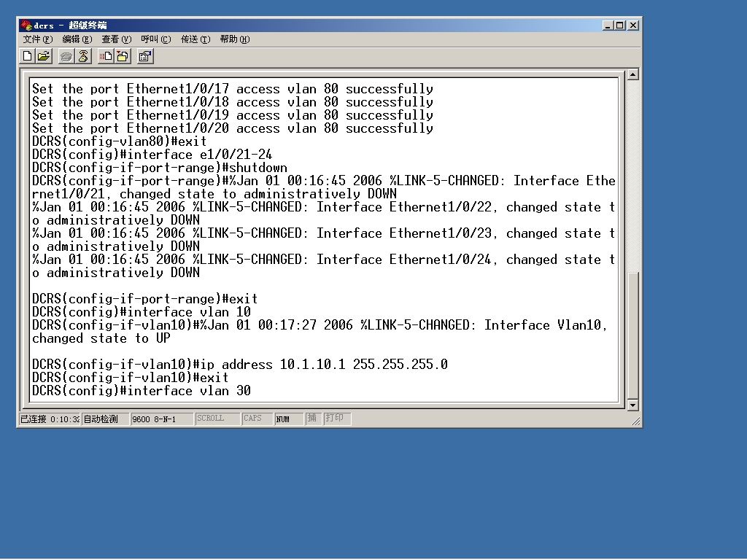Image resolution: width=747 pixels, height=560 pixels.
Task: Click the 'changed state to UP' text
Action: [101, 338]
